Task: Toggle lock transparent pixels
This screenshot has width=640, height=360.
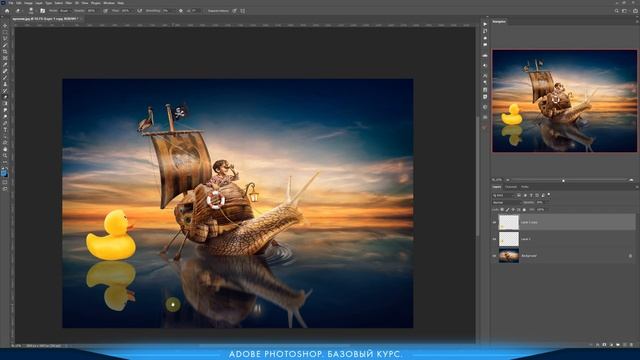Action: [502, 209]
